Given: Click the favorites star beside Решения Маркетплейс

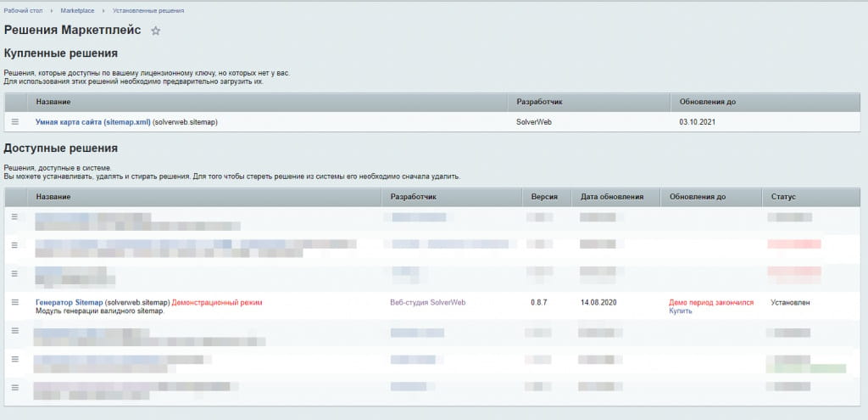Looking at the screenshot, I should point(155,31).
